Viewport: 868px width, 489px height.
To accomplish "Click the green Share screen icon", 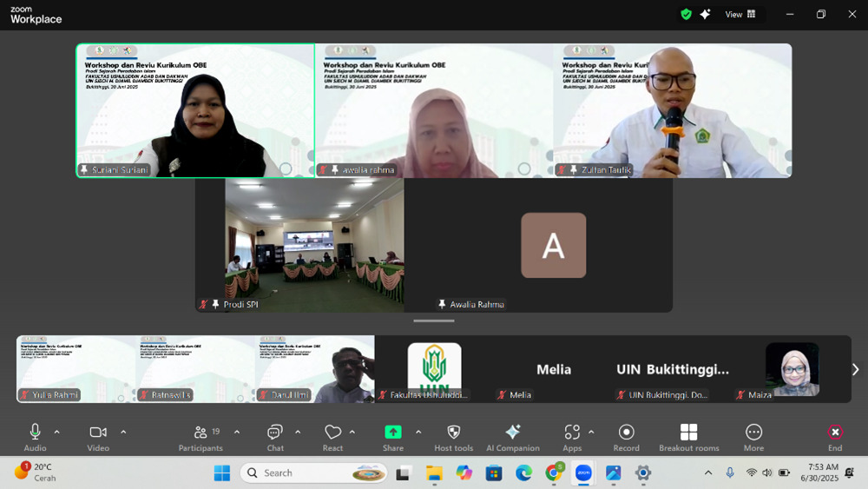I will click(x=393, y=433).
